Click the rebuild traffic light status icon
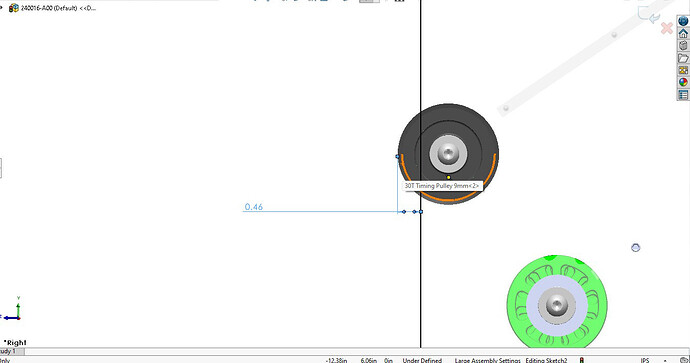This screenshot has width=690, height=363. [x=582, y=360]
